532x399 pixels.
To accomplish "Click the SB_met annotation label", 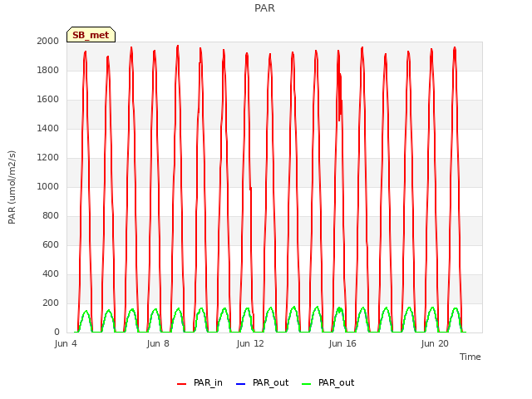I will point(91,35).
